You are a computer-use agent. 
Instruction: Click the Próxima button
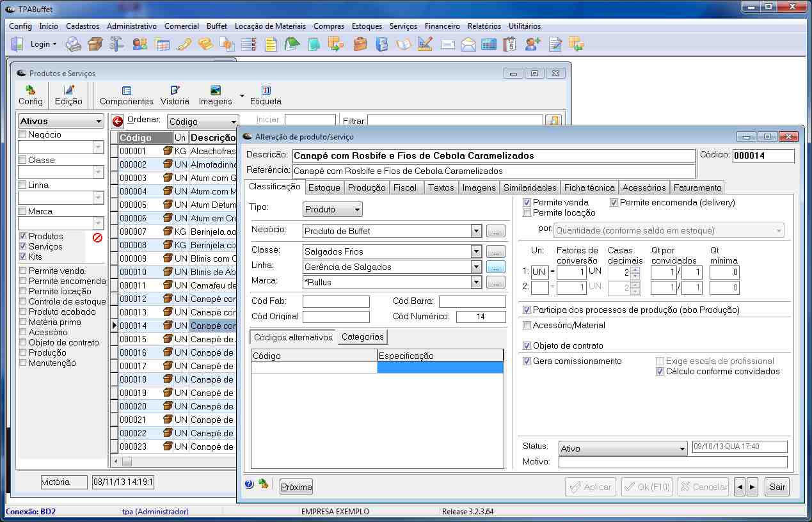point(296,487)
